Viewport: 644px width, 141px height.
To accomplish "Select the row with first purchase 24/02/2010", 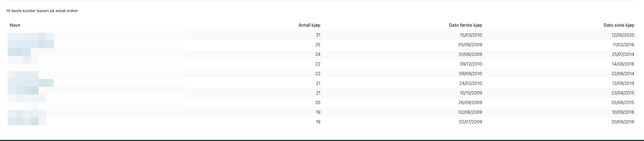I will 322,83.
